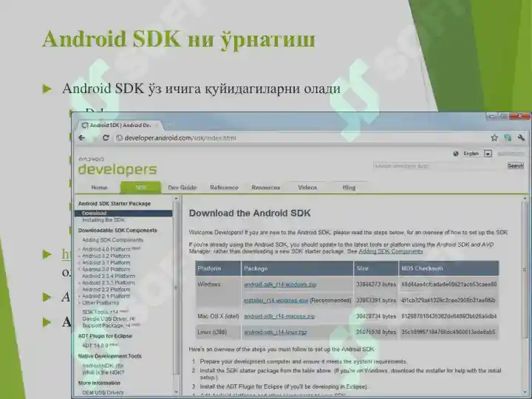Click the address bar URL
This screenshot has height=399, width=532.
(x=180, y=138)
